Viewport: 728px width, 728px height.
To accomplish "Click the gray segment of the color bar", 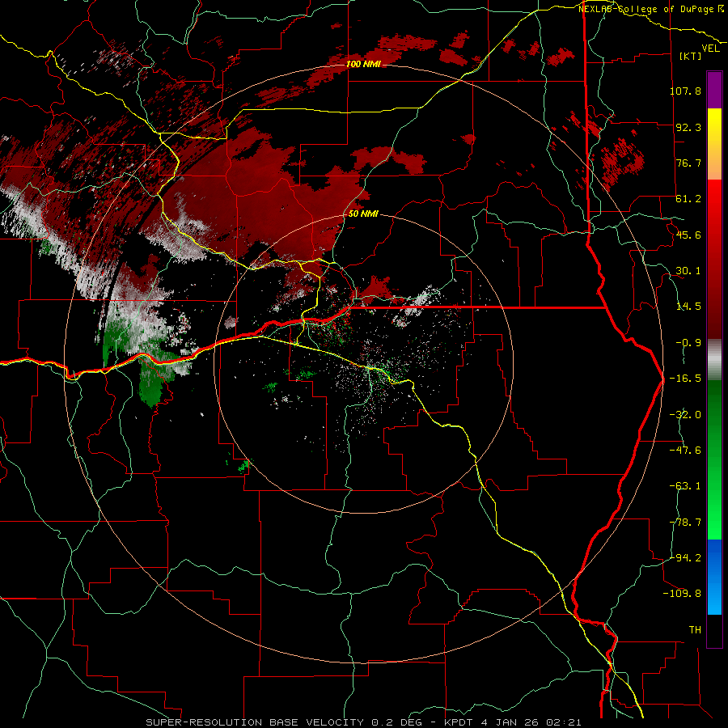I will click(x=714, y=360).
